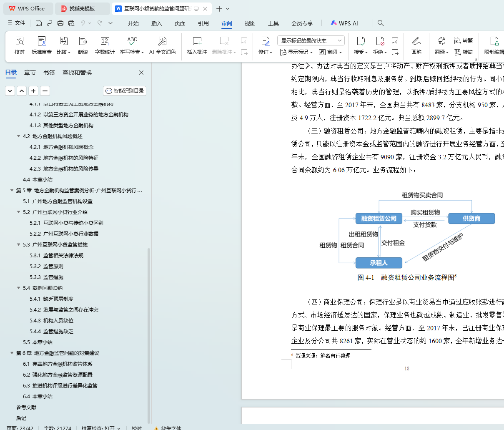Switch to 视图 ribbon tab
This screenshot has width=504, height=430.
[x=250, y=23]
